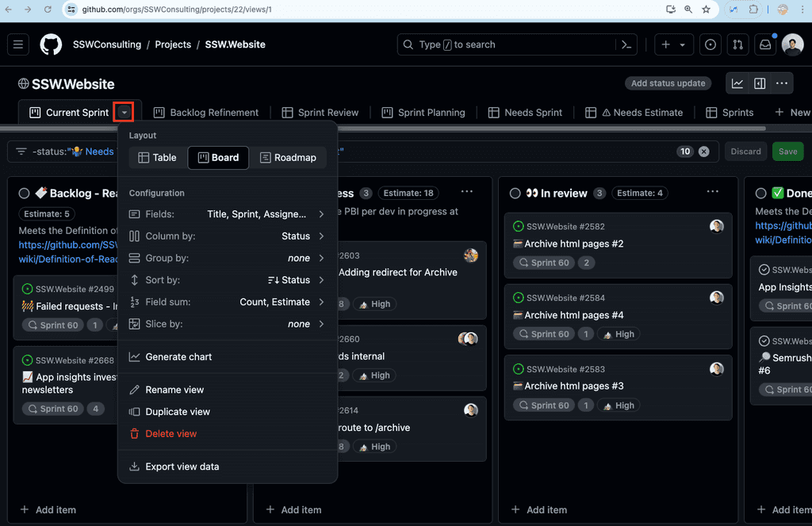Switch layout to Table

pyautogui.click(x=156, y=157)
